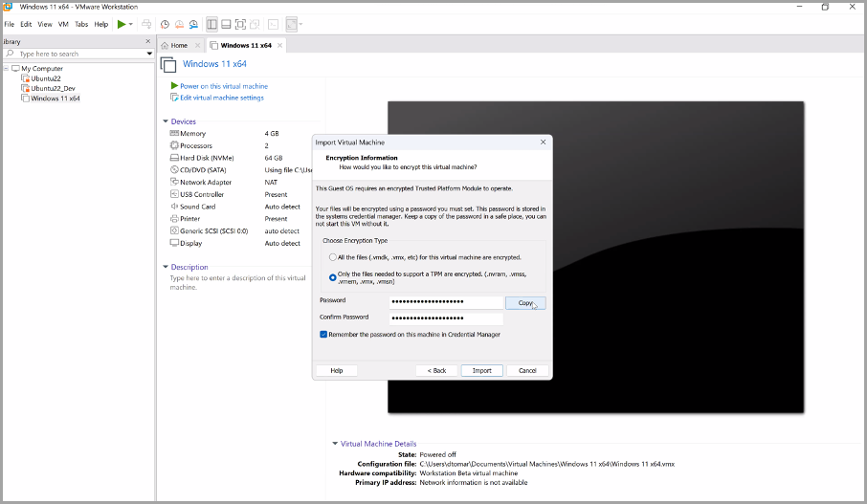The height and width of the screenshot is (504, 867).
Task: Open the VM menu
Action: point(63,24)
